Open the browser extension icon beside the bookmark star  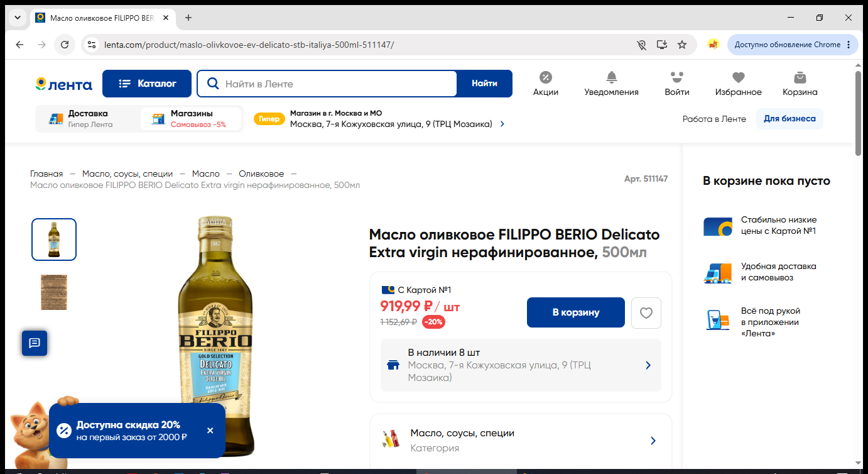[713, 45]
